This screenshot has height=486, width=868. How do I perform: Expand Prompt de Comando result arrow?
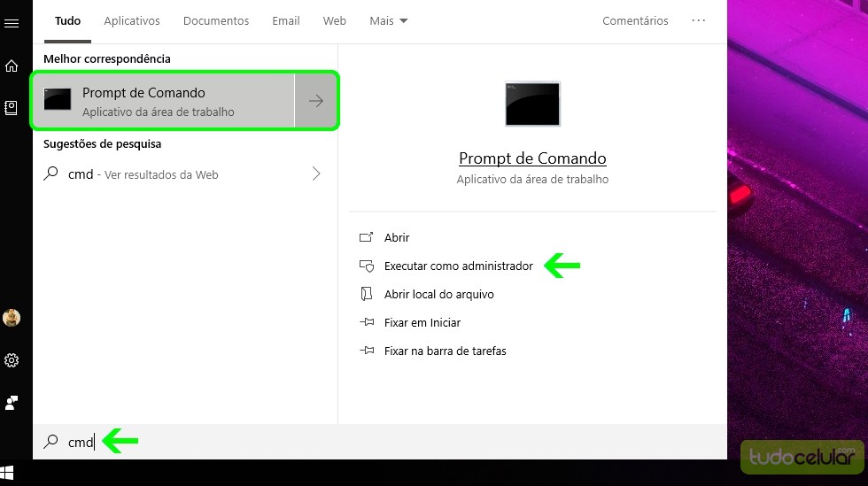coord(316,102)
